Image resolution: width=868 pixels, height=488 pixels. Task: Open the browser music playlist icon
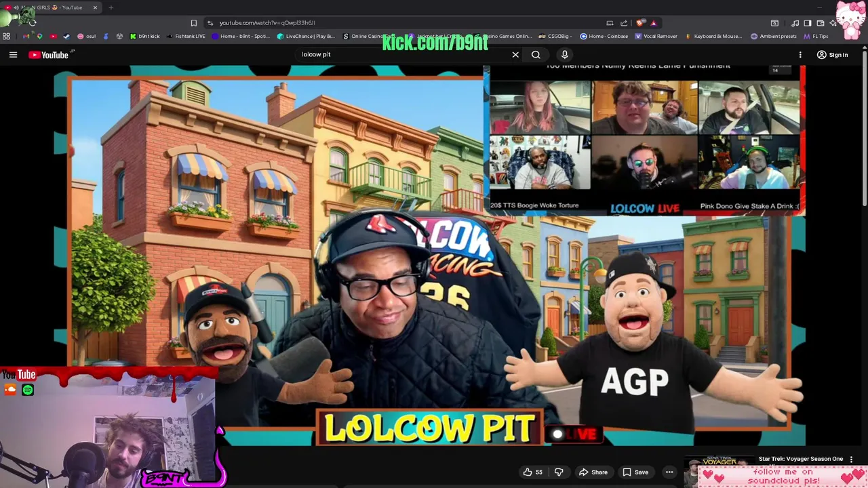[795, 22]
